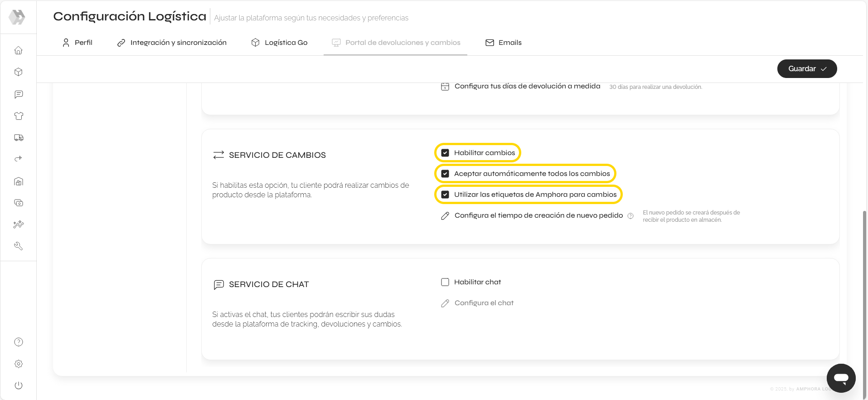Open the help question mark sidebar icon
Screen dimensions: 868x400
(x=19, y=342)
